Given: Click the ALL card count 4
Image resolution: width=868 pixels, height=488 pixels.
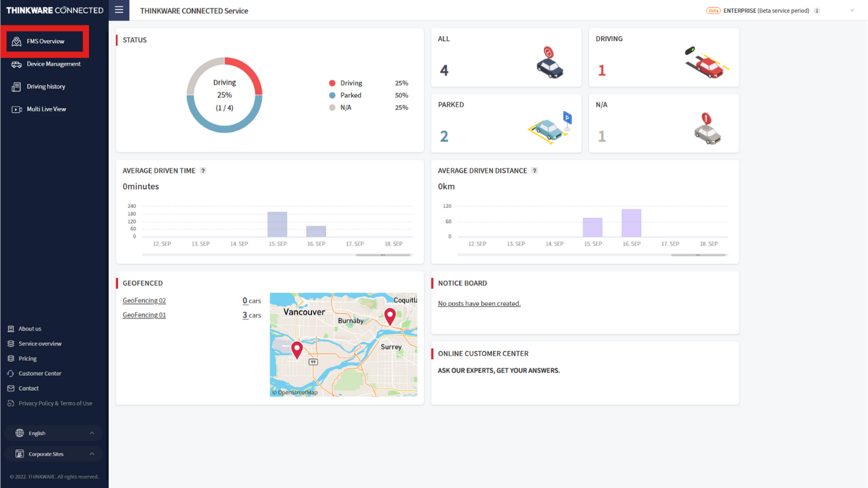Looking at the screenshot, I should point(444,71).
